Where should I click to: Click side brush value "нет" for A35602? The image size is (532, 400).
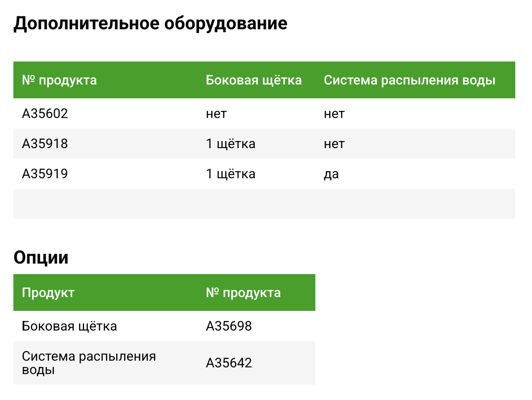point(216,114)
